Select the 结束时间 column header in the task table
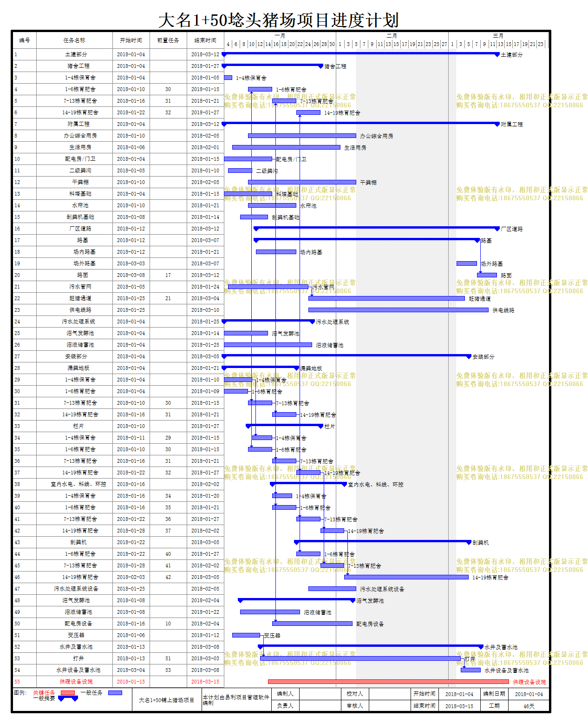Viewport: 588px width, 723px height. coord(205,40)
